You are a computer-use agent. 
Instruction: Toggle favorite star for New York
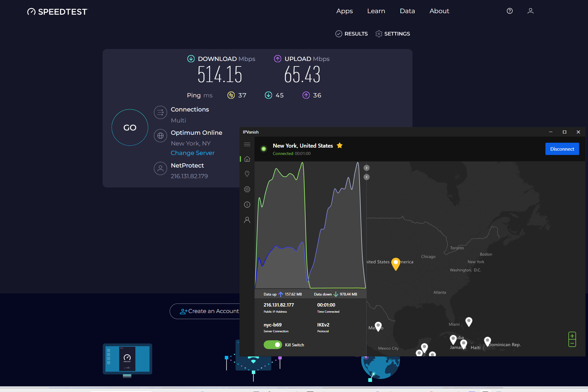coord(340,145)
